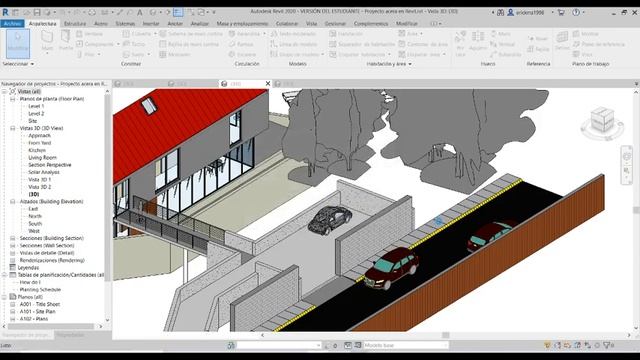
Task: Open the shopping cart icon in title bar
Action: point(561,12)
